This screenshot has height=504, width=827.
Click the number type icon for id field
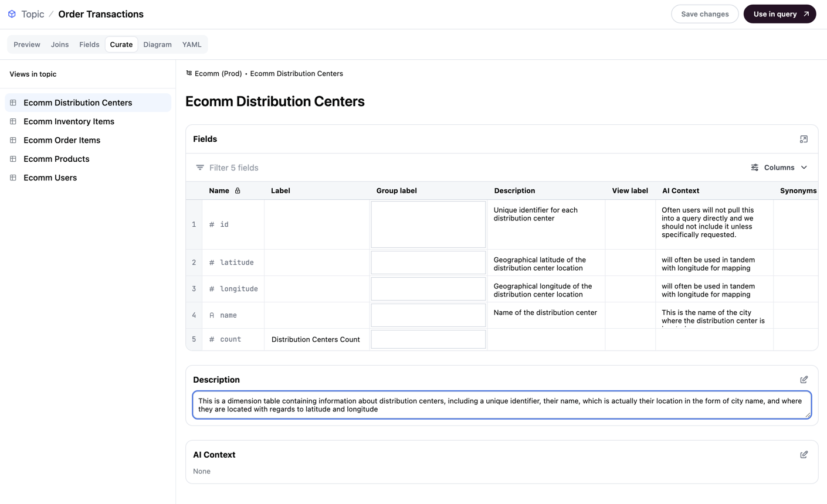(x=212, y=224)
